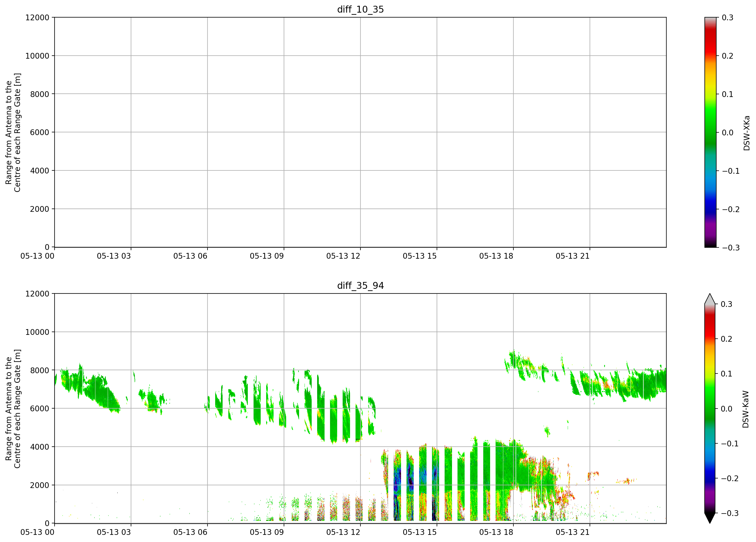Click the DSW-XKa color scale bar
756x542 pixels.
710,132
